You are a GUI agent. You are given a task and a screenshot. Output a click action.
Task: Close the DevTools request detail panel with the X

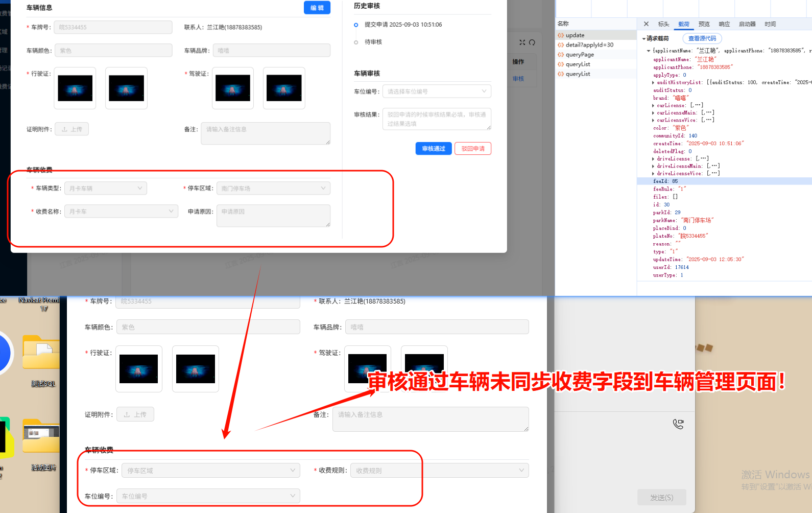point(646,24)
